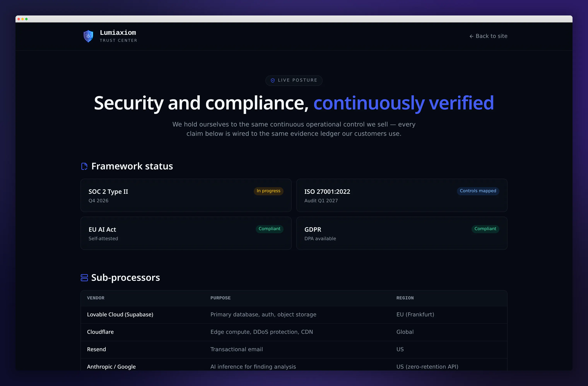The width and height of the screenshot is (588, 386).
Task: Click the shield icon in Live Posture badge
Action: pyautogui.click(x=273, y=80)
